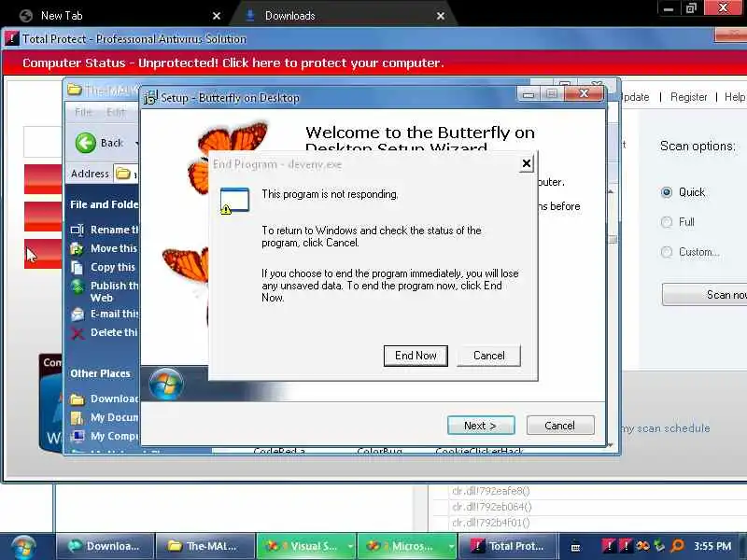Close the New Tab browser tab
747x560 pixels.
tap(217, 16)
